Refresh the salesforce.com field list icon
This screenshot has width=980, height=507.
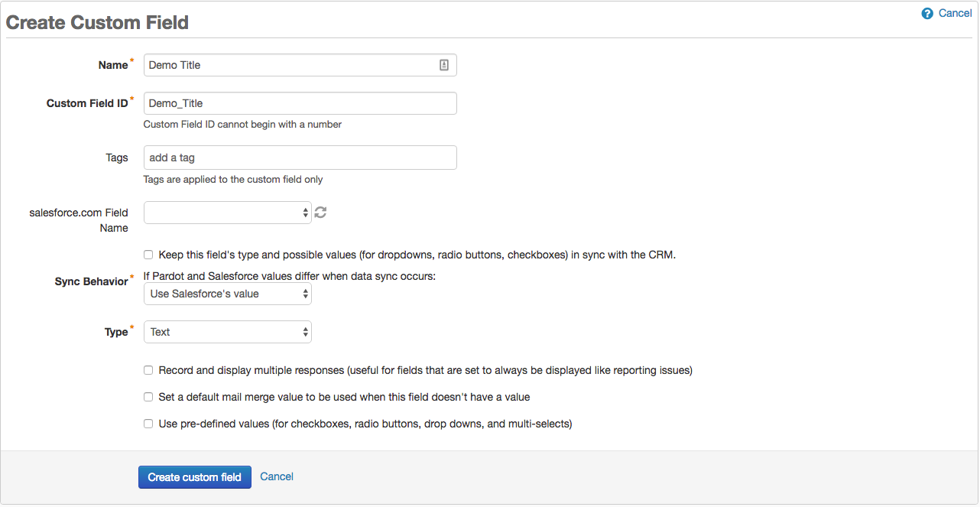pyautogui.click(x=320, y=213)
